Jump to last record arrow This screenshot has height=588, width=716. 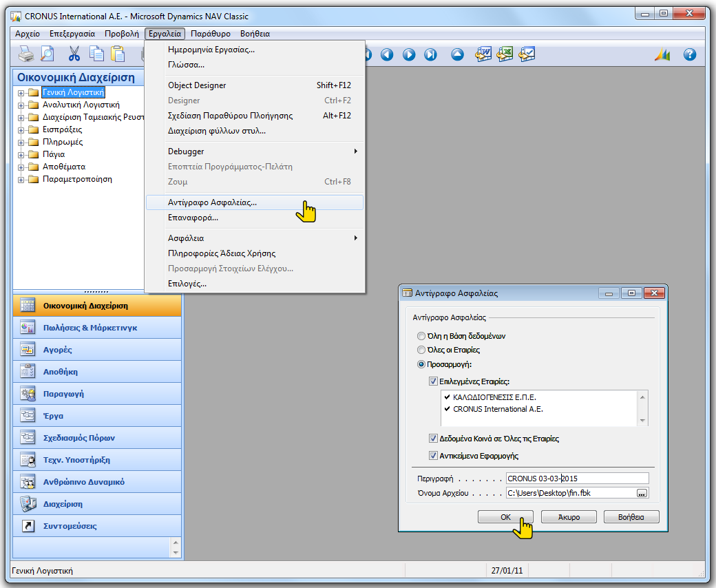(x=430, y=55)
